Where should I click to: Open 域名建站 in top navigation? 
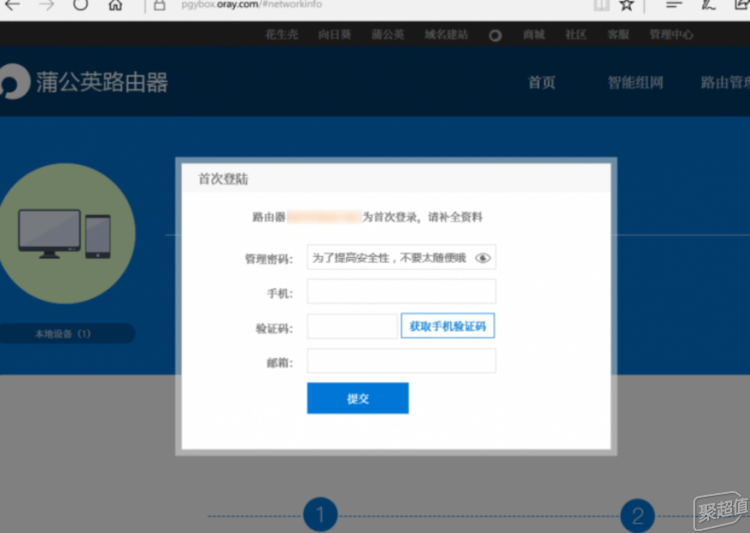pos(446,34)
